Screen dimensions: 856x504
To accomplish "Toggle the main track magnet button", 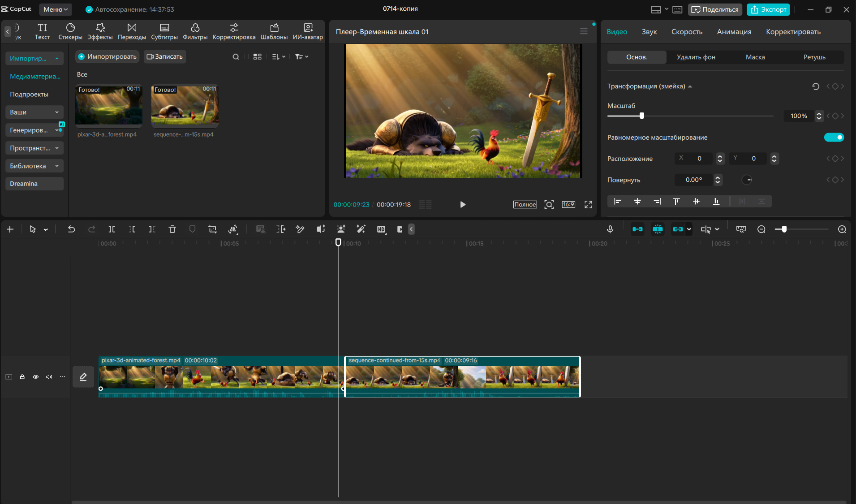I will pos(637,229).
